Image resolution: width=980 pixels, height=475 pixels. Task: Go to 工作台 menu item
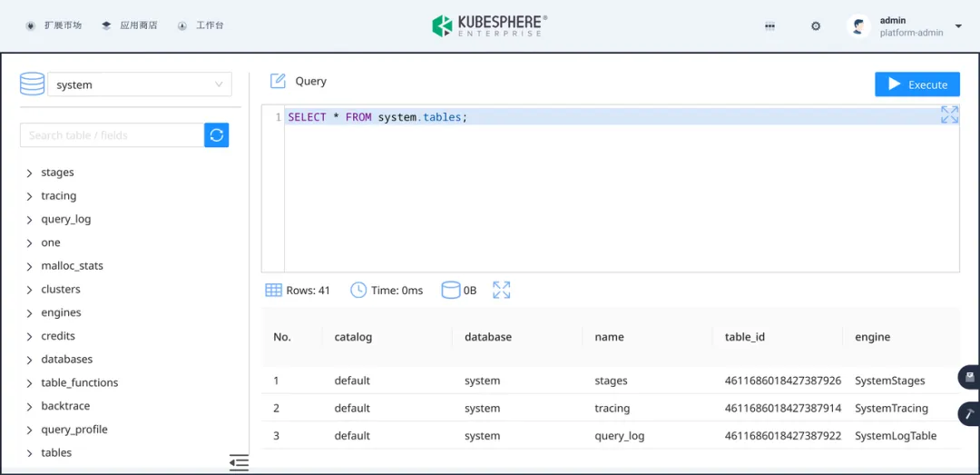point(201,25)
